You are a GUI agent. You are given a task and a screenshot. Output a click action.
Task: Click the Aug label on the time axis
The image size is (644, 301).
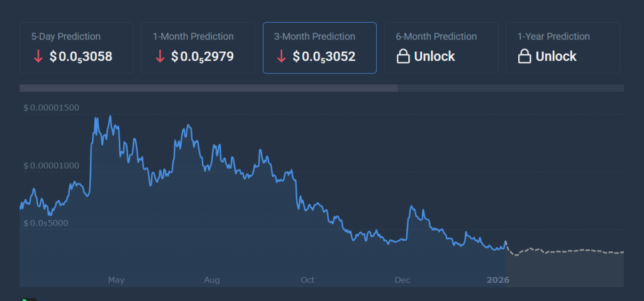click(x=212, y=280)
